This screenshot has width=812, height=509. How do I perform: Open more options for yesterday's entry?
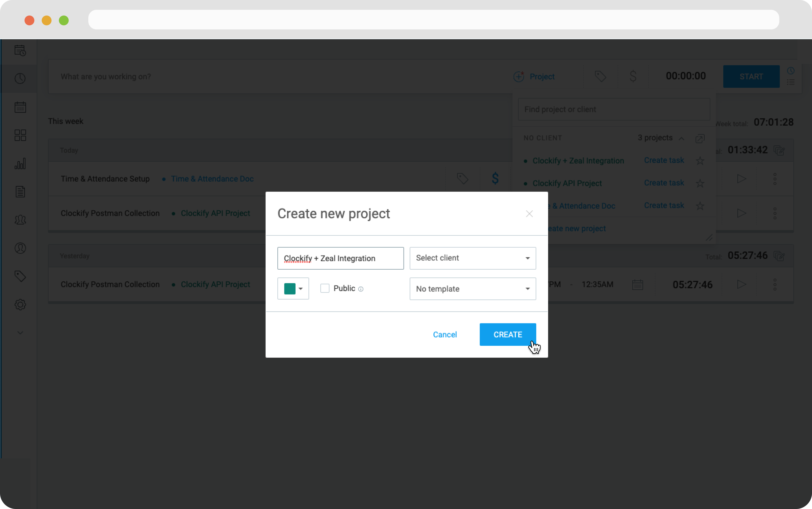tap(775, 285)
